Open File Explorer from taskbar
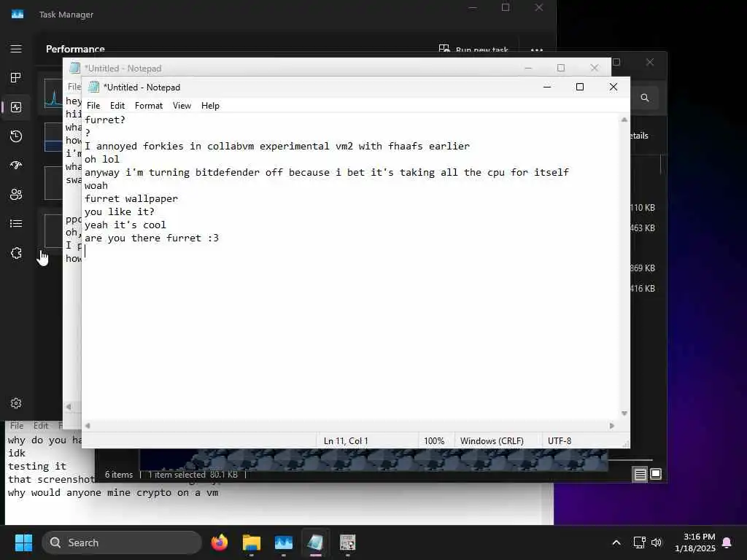 (x=252, y=542)
